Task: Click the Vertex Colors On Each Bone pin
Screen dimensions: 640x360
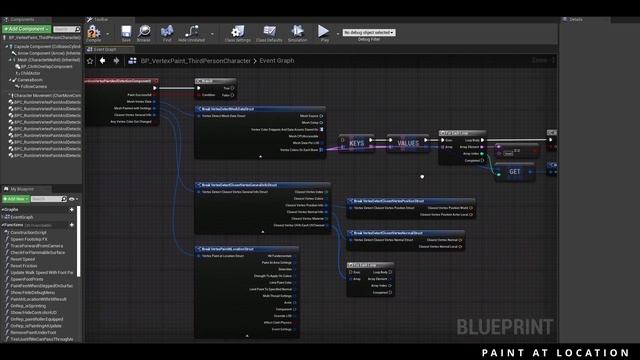Action: click(x=322, y=150)
